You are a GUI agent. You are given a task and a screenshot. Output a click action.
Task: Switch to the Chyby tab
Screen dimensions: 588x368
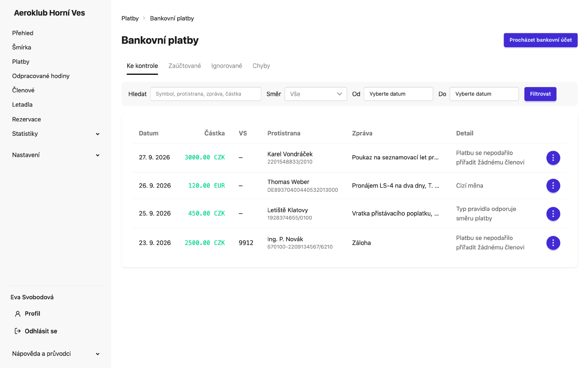click(x=261, y=66)
